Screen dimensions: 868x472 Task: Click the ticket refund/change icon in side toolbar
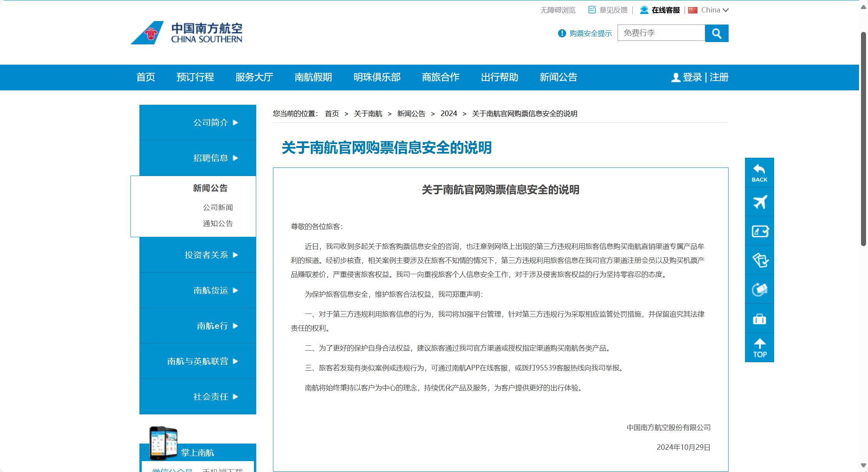point(759,289)
